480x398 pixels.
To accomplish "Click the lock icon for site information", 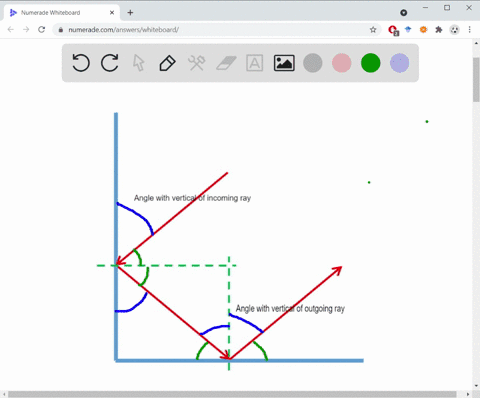I will tap(61, 30).
